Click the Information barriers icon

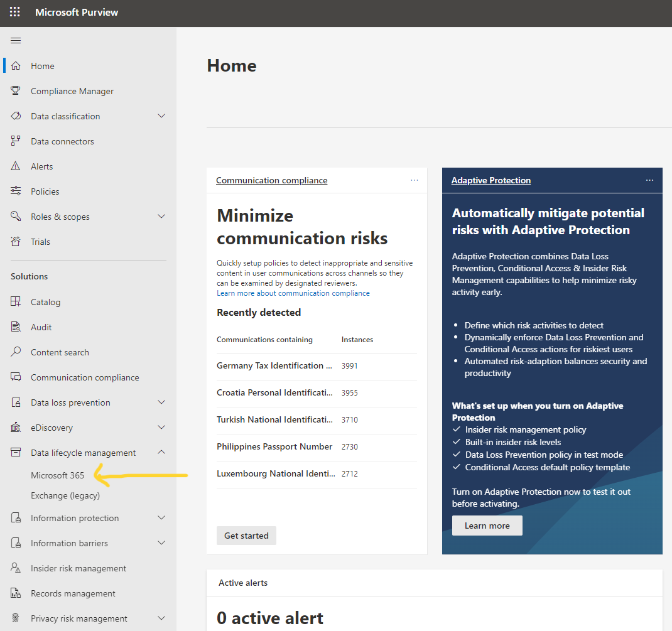tap(16, 542)
